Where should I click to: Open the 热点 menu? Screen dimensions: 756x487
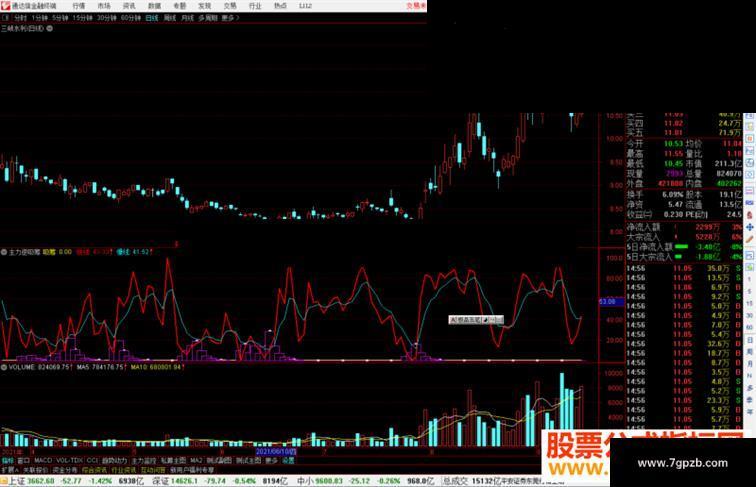coord(280,6)
